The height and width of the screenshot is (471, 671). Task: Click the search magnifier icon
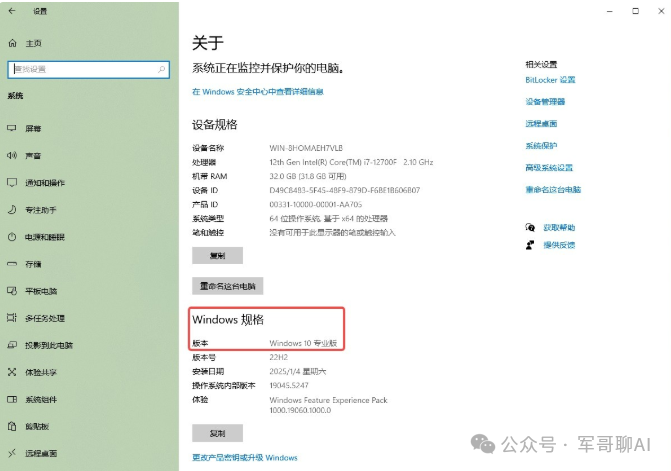click(162, 69)
